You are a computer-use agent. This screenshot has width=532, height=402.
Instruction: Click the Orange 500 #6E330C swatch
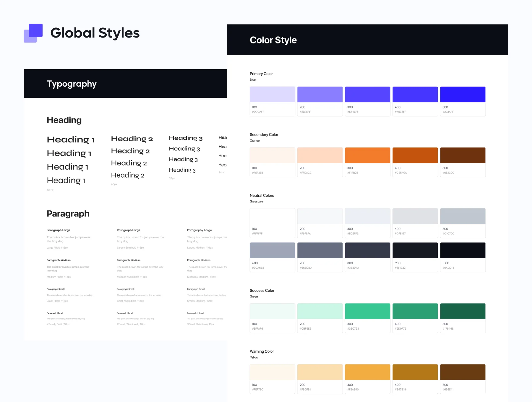pos(463,162)
